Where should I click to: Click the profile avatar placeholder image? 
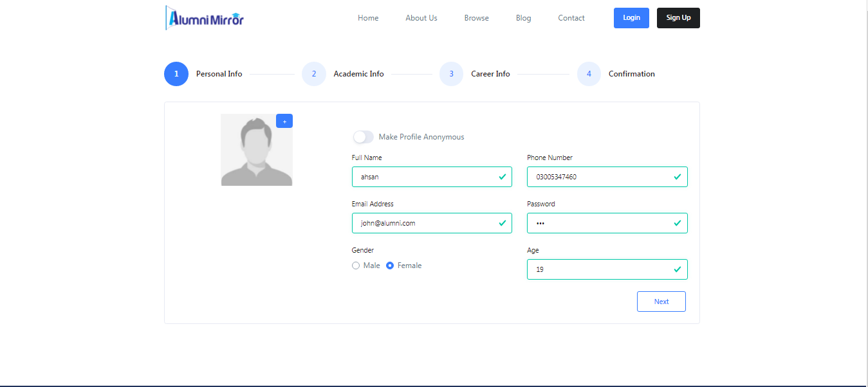[x=256, y=150]
